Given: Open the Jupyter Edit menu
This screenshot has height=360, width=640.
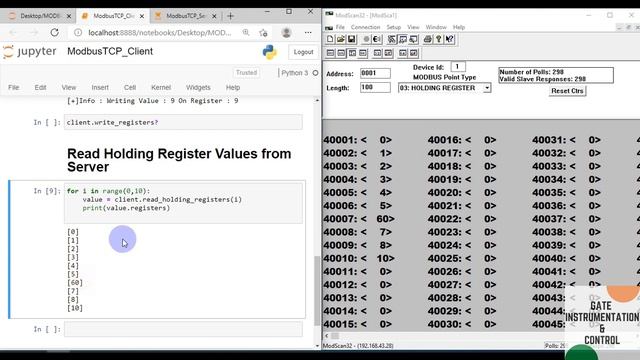Looking at the screenshot, I should click(x=40, y=87).
